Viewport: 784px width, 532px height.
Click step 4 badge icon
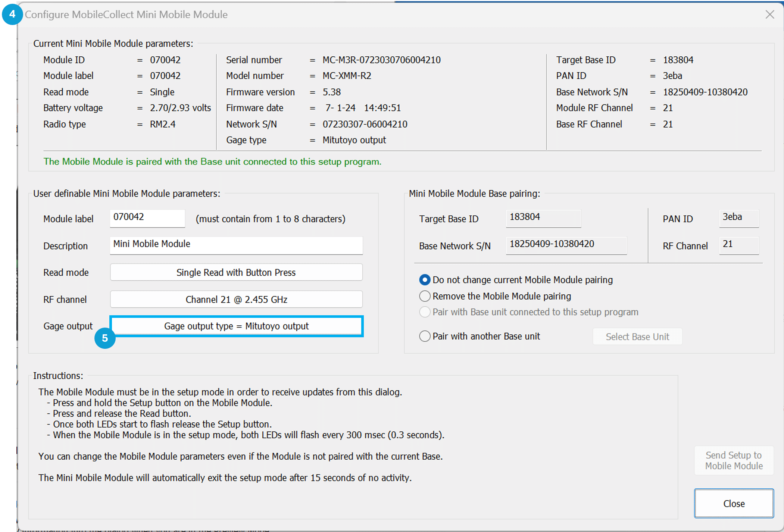[x=12, y=15]
